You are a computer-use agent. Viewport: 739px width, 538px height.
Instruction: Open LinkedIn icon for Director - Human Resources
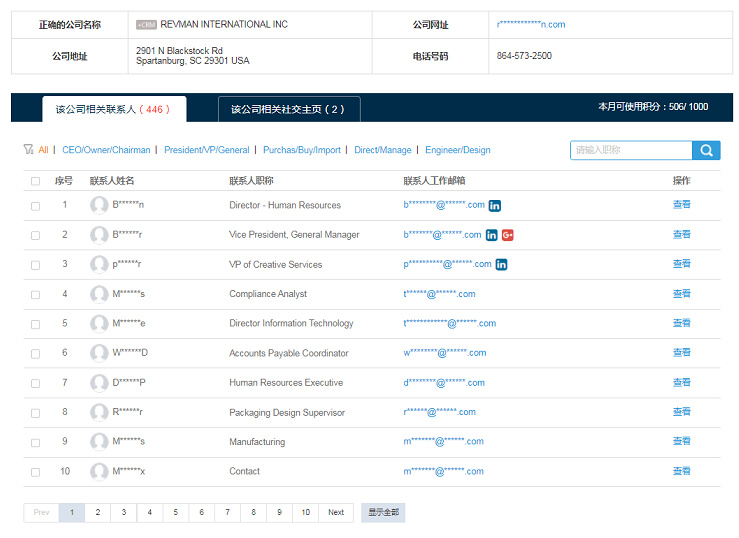click(x=494, y=206)
